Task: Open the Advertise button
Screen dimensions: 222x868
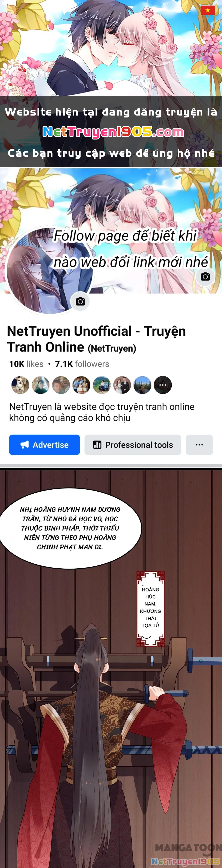Action: click(x=44, y=445)
